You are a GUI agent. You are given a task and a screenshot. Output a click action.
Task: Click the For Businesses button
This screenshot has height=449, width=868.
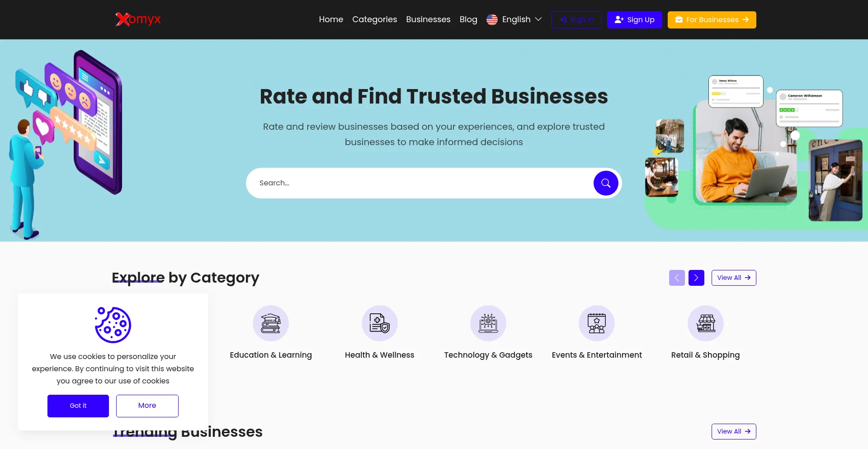(712, 19)
